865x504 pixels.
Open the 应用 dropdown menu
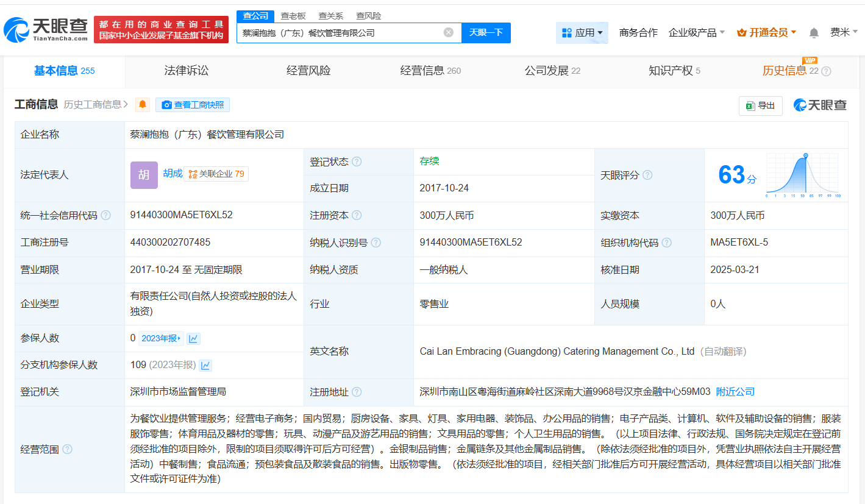click(x=582, y=33)
